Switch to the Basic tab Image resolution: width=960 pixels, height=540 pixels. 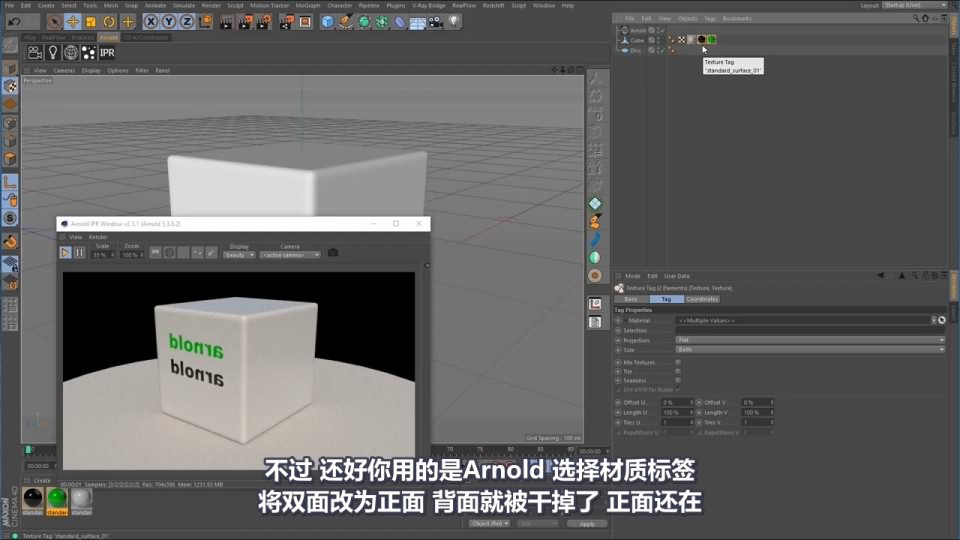coord(631,299)
